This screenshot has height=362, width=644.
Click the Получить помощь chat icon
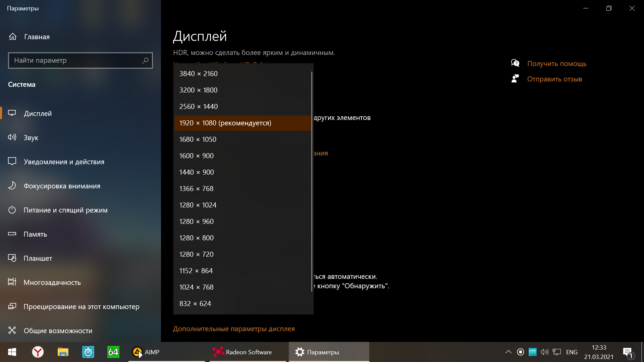[x=515, y=63]
